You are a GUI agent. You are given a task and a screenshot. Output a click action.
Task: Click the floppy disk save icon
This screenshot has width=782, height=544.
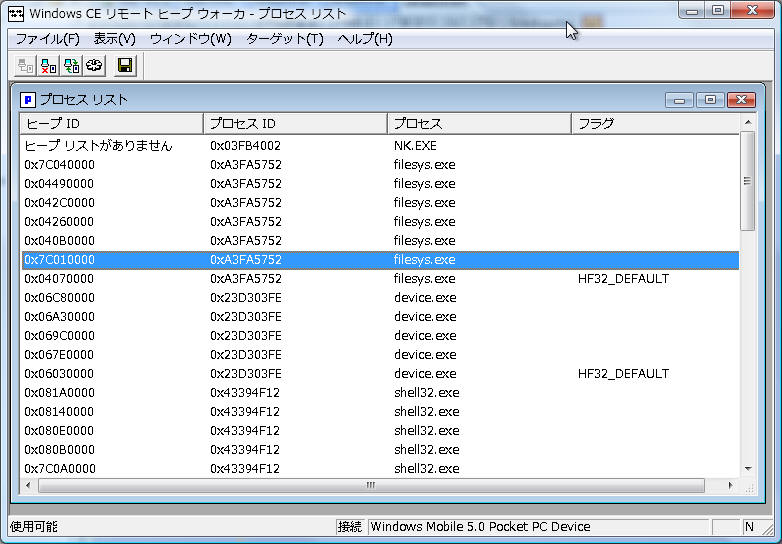[x=125, y=66]
